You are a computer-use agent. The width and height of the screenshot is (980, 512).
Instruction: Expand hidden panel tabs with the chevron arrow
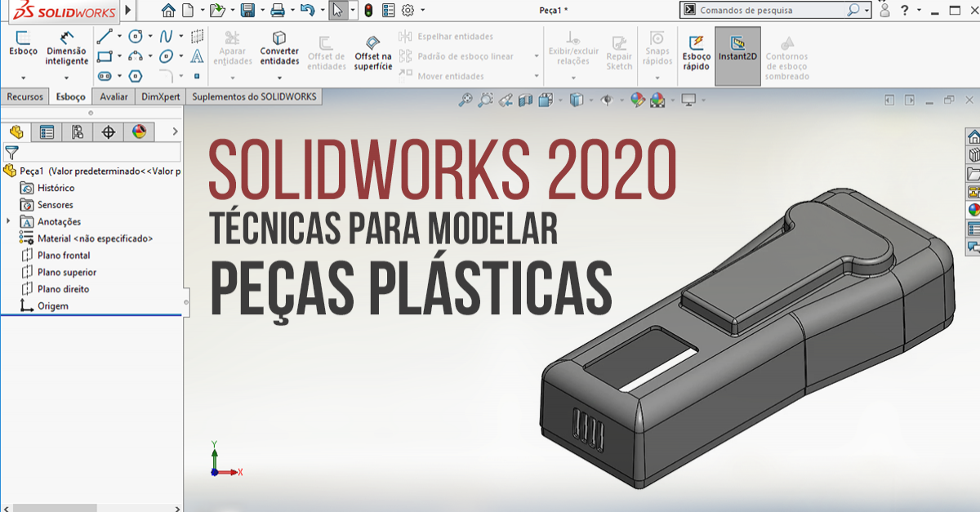click(174, 131)
